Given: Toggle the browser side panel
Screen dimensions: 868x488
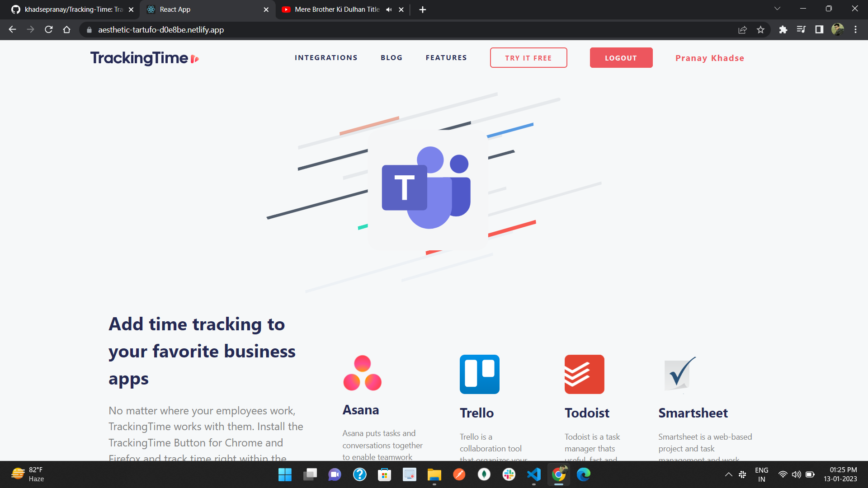Looking at the screenshot, I should [819, 30].
